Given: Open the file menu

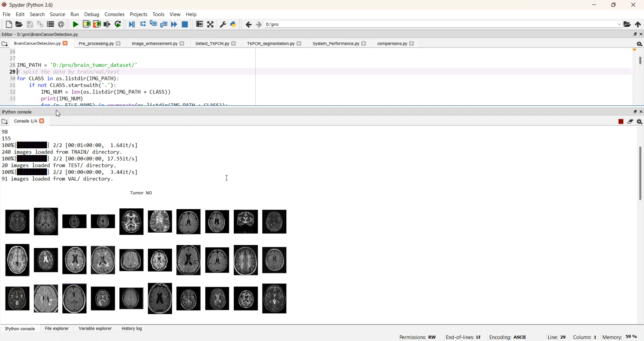Looking at the screenshot, I should tap(6, 15).
